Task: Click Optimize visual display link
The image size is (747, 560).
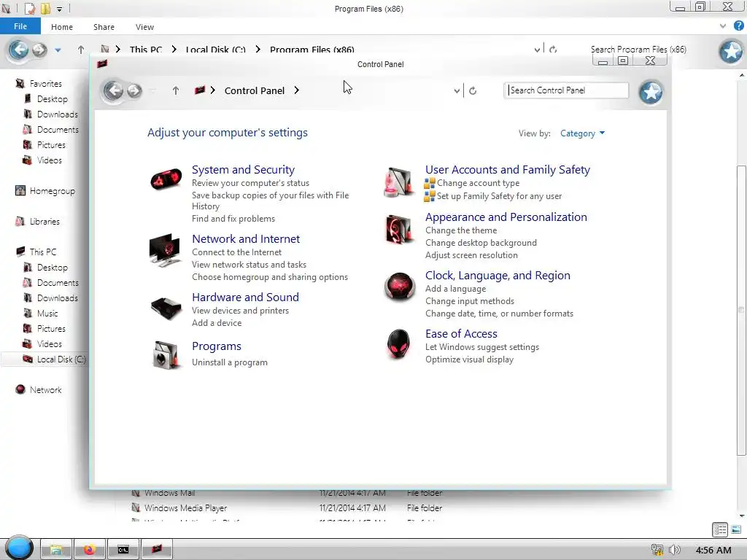Action: (x=469, y=359)
